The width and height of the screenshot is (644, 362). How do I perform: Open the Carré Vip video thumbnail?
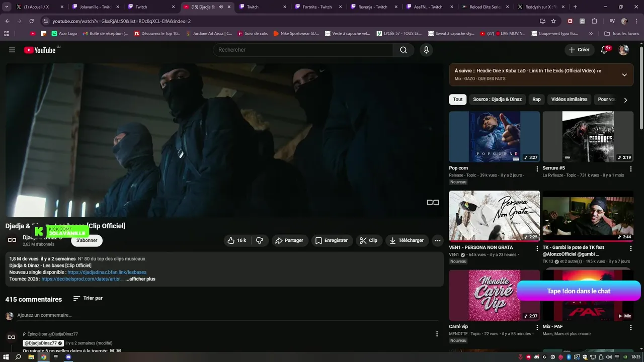(495, 295)
